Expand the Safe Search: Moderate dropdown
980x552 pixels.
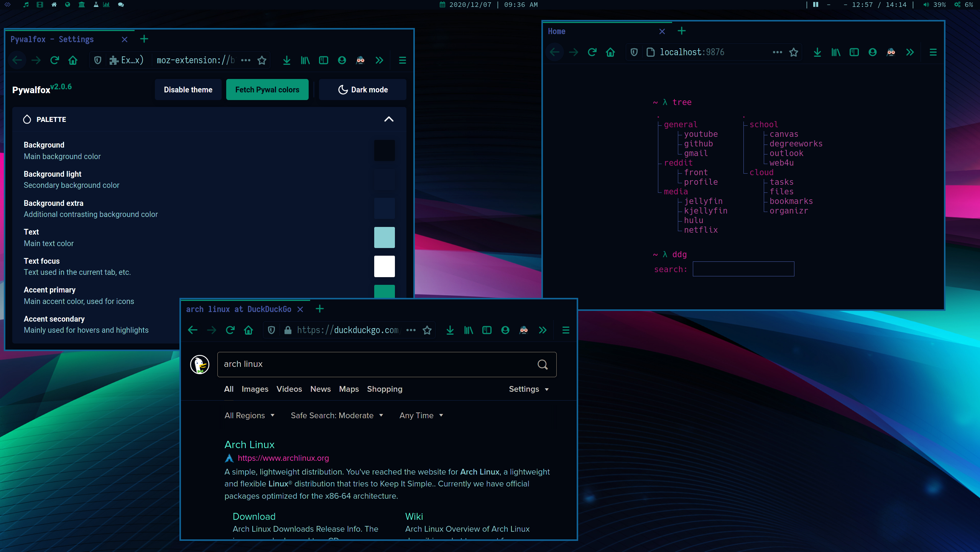point(337,416)
